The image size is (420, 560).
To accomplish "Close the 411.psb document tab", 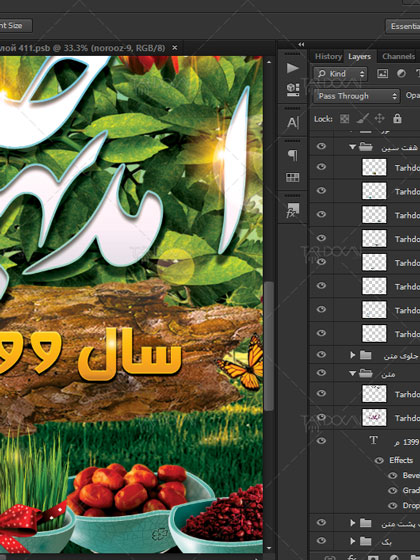I will click(175, 48).
